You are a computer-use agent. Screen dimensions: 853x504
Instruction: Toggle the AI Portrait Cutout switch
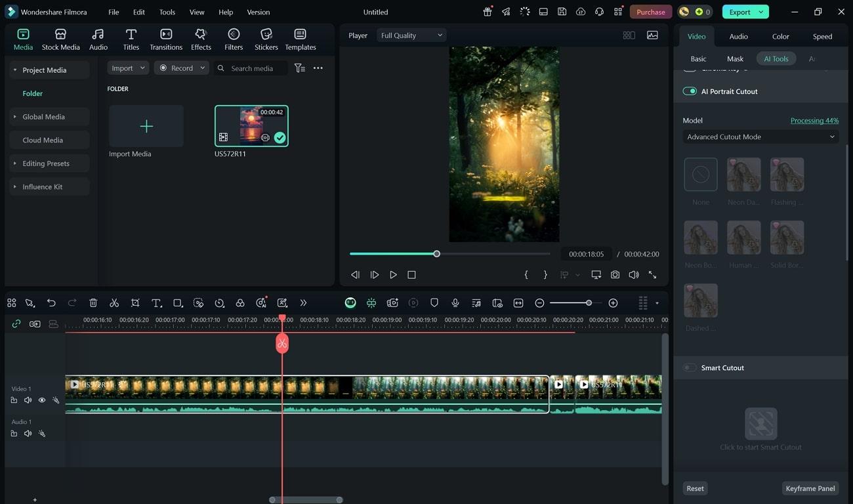tap(690, 91)
